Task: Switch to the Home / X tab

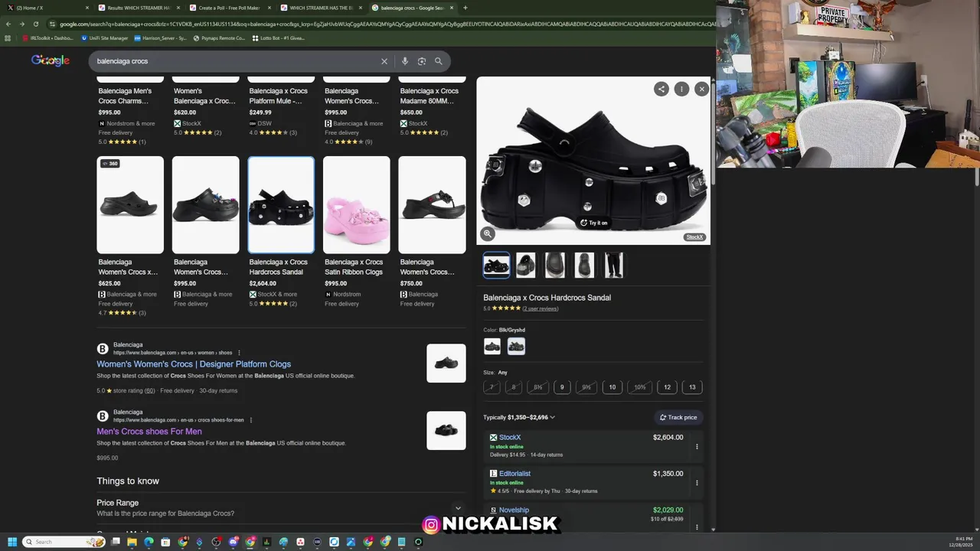Action: (x=47, y=8)
